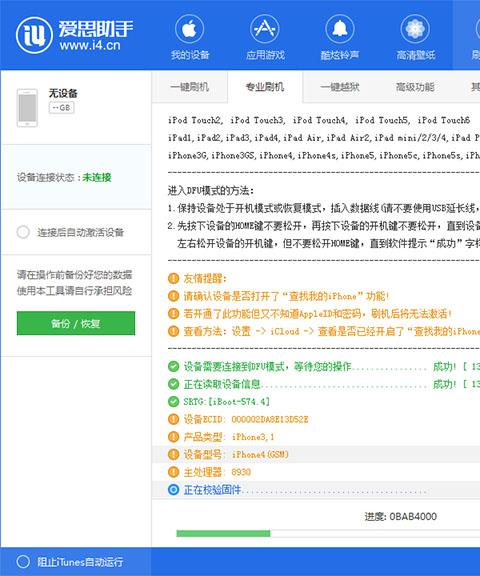480x576 pixels.
Task: Click warning icon beside 设备型号
Action: coord(173,454)
